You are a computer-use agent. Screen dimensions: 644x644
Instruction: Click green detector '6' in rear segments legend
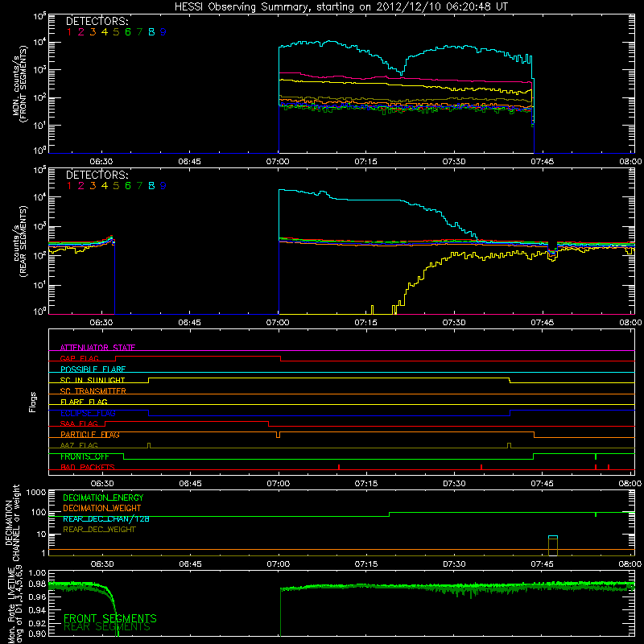tap(128, 186)
